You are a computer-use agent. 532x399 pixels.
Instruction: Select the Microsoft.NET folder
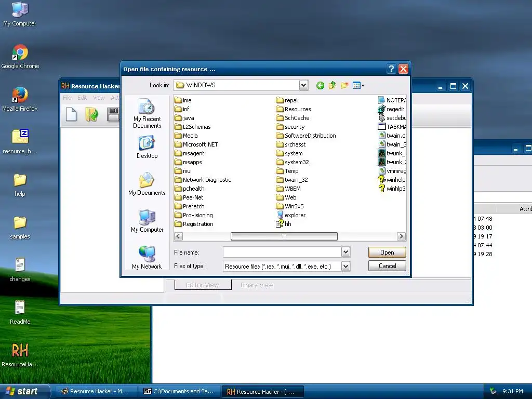[196, 144]
